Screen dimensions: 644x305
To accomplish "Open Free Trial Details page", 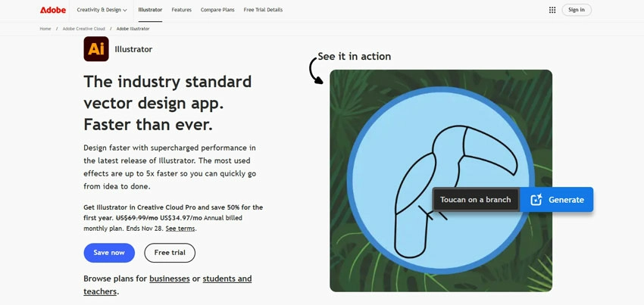I will (263, 10).
